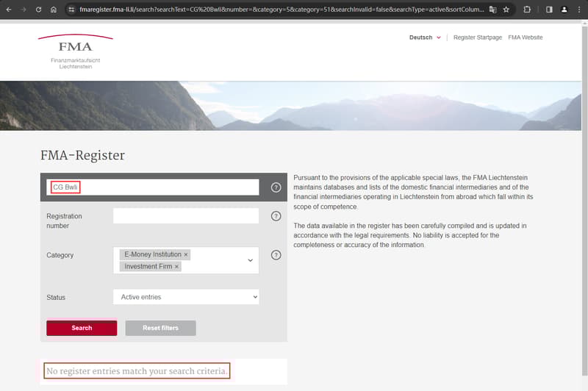
Task: Click the Category label
Action: click(x=60, y=255)
